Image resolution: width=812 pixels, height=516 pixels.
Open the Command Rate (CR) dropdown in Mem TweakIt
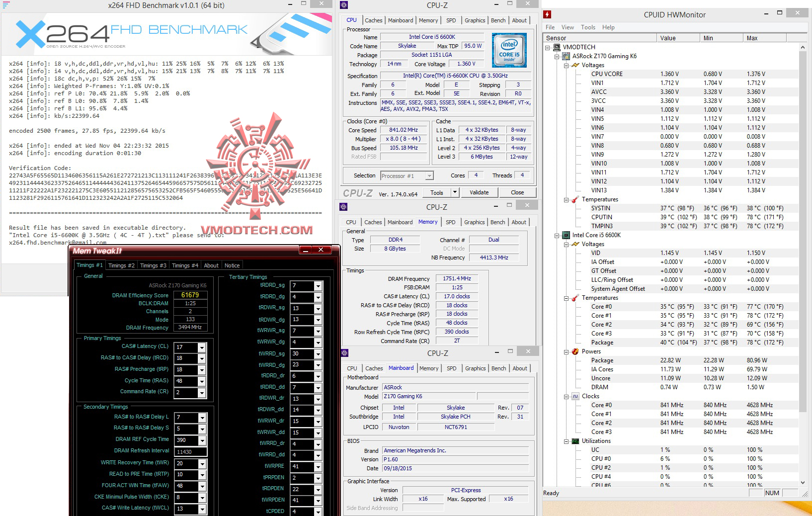point(202,393)
